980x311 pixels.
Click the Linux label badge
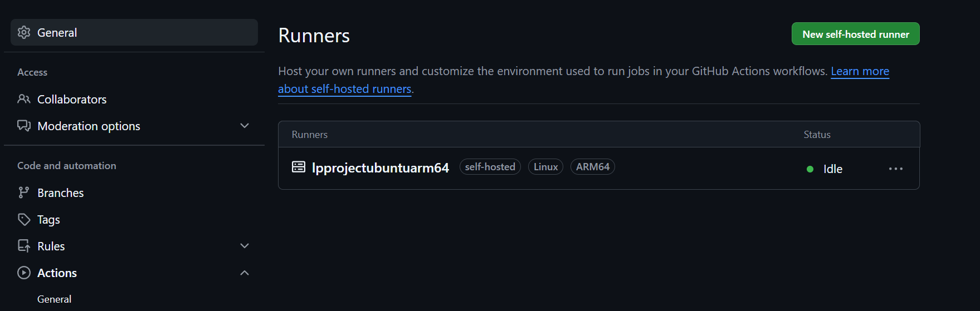click(x=545, y=167)
